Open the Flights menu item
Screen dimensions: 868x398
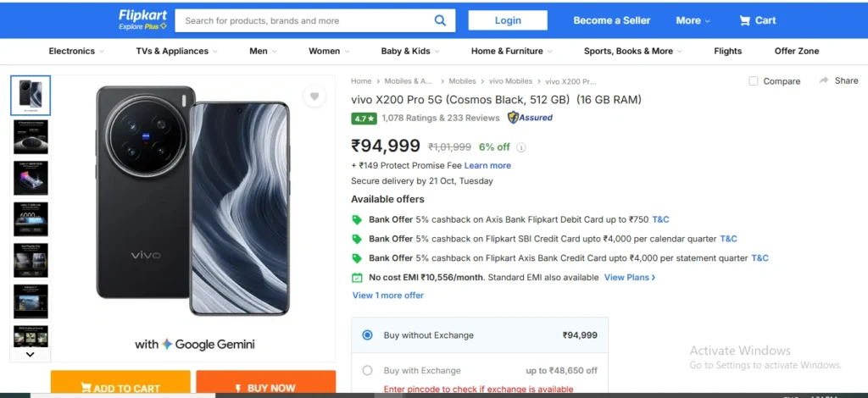727,51
